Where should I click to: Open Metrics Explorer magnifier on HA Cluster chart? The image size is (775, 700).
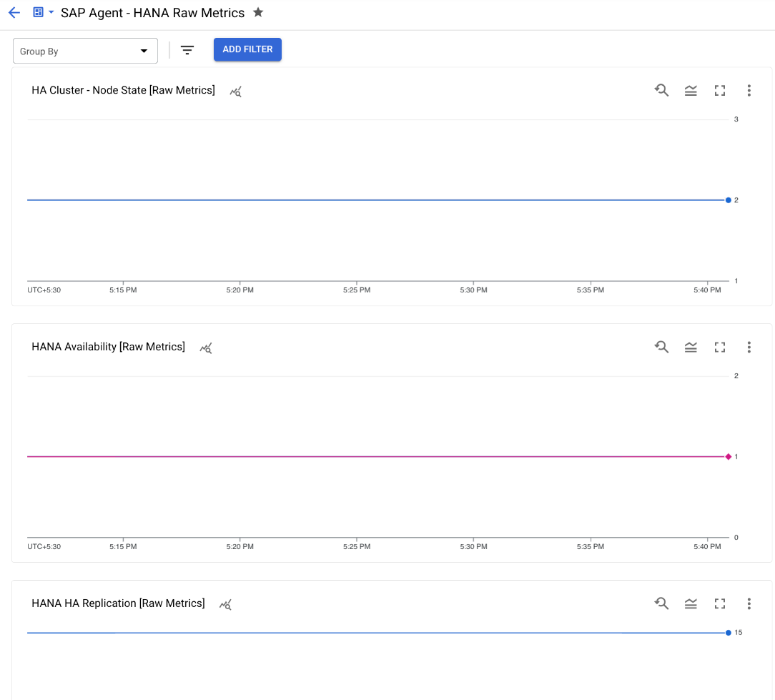661,90
